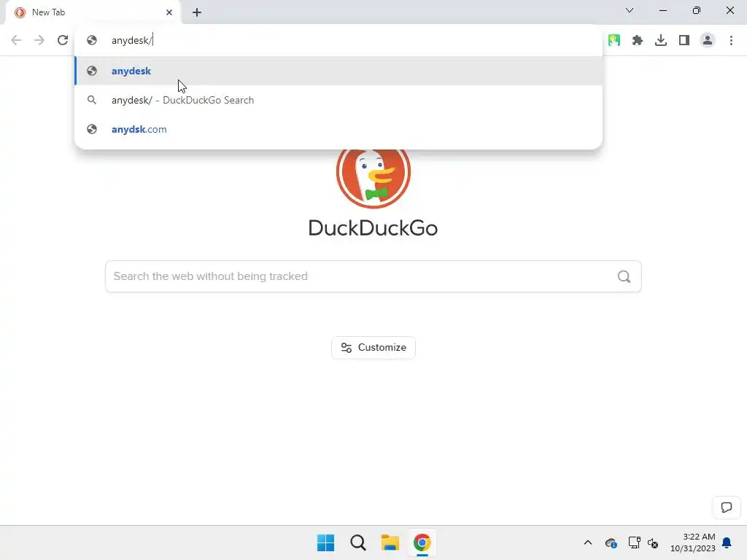Open the feedback chat bubble
Image resolution: width=747 pixels, height=560 pixels.
tap(726, 507)
